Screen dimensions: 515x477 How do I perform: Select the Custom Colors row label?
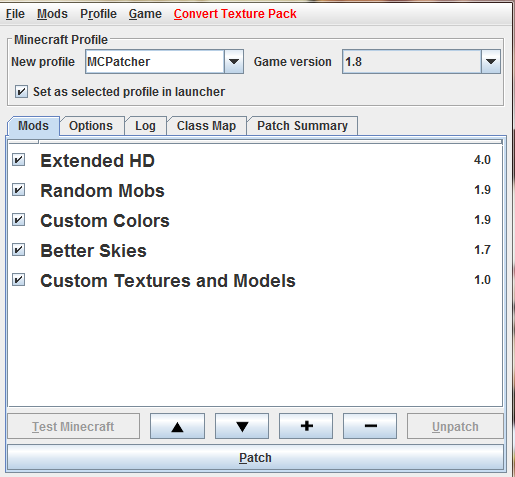pos(105,221)
